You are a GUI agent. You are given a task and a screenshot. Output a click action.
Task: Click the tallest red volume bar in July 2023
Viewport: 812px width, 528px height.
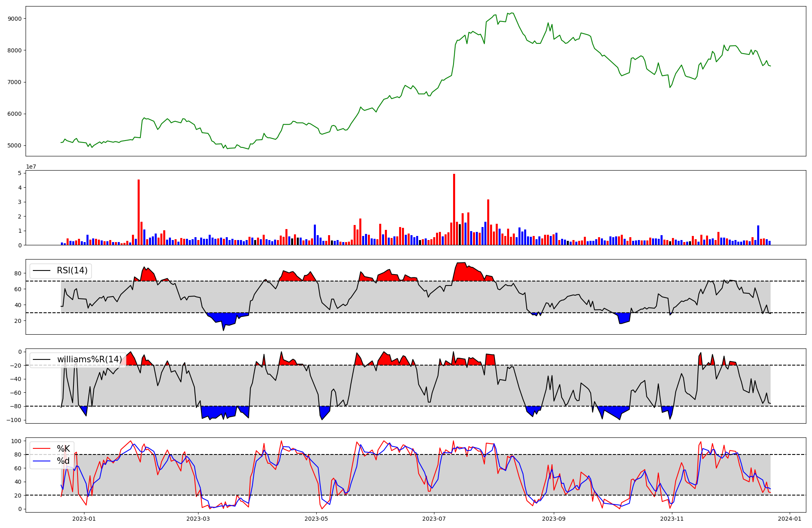click(454, 209)
